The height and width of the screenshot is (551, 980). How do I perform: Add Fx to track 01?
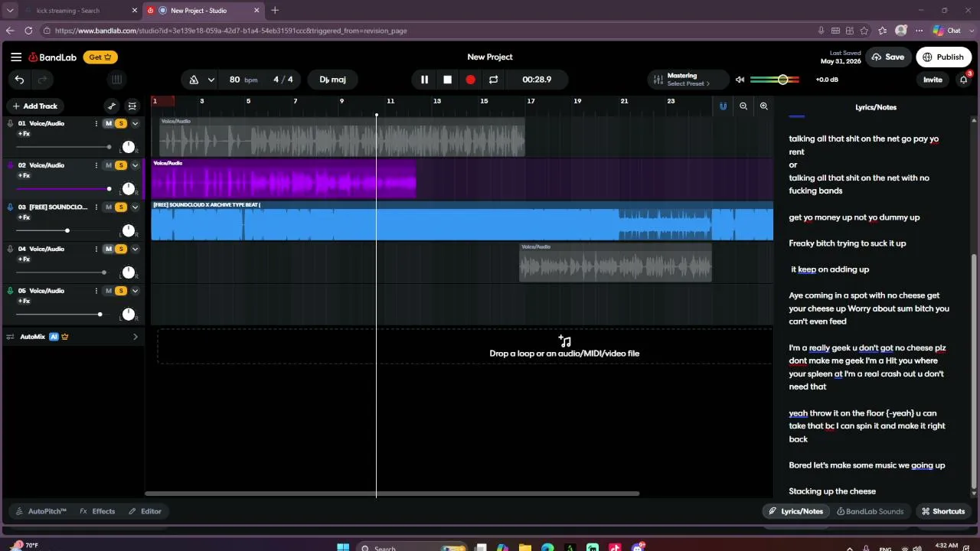coord(24,134)
